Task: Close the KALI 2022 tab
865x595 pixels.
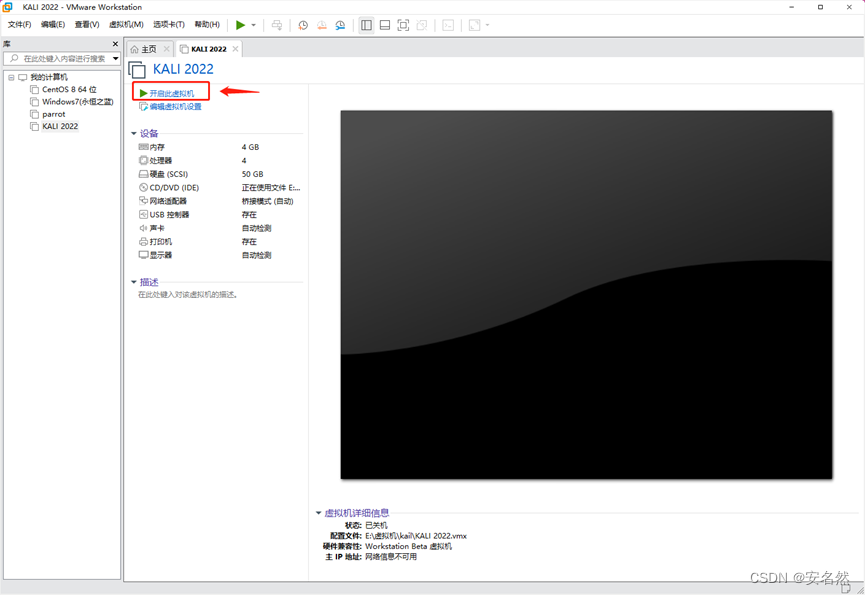Action: click(236, 49)
